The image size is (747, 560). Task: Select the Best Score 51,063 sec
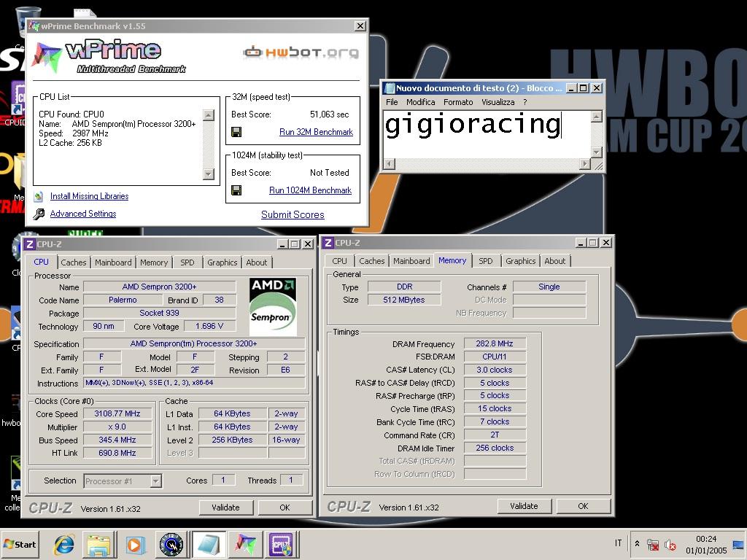coord(329,114)
